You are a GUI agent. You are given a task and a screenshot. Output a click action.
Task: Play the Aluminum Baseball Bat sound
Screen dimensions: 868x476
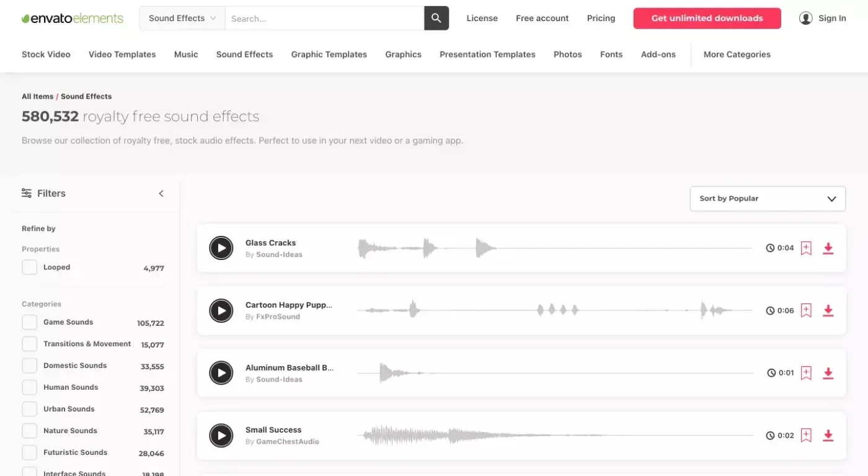(221, 373)
